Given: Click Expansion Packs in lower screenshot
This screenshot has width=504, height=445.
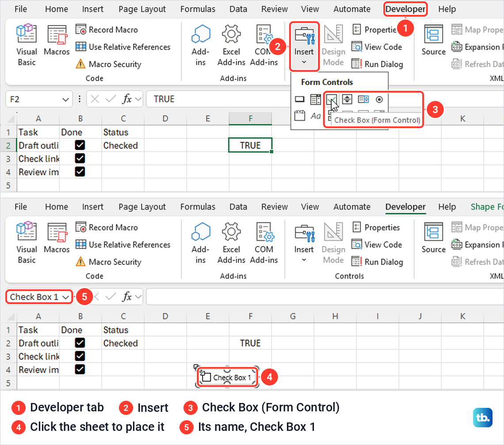Looking at the screenshot, I should 477,245.
